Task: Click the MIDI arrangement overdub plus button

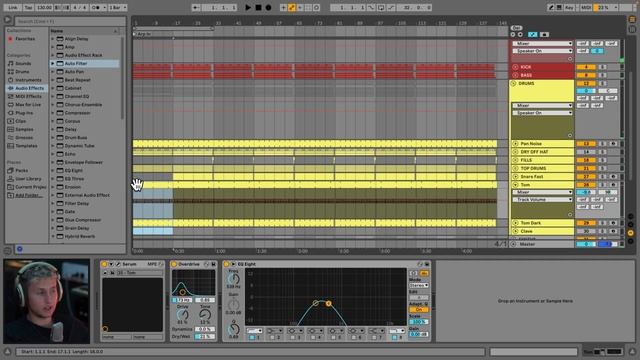Action: [283, 7]
